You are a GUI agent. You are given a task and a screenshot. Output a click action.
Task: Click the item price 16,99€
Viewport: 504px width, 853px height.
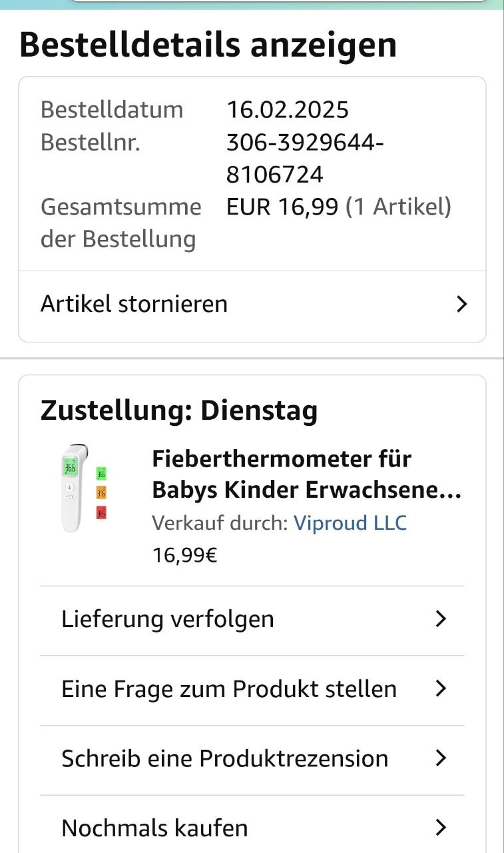pos(184,554)
